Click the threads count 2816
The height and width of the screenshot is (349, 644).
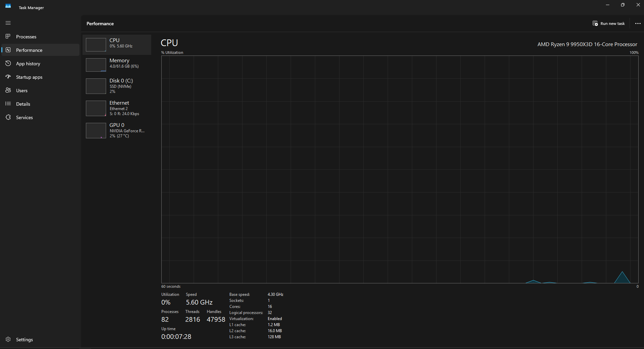(193, 319)
